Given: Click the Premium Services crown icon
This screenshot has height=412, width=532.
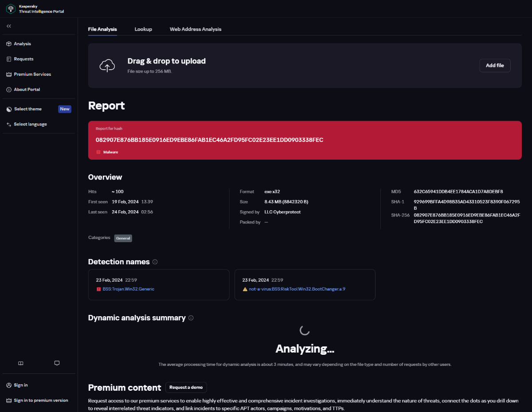Looking at the screenshot, I should click(9, 75).
